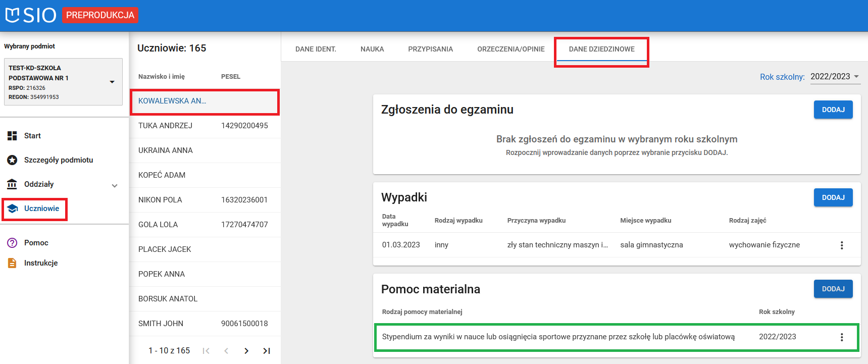The image size is (868, 364).
Task: Select student UKRAINA ANNA
Action: click(x=166, y=150)
